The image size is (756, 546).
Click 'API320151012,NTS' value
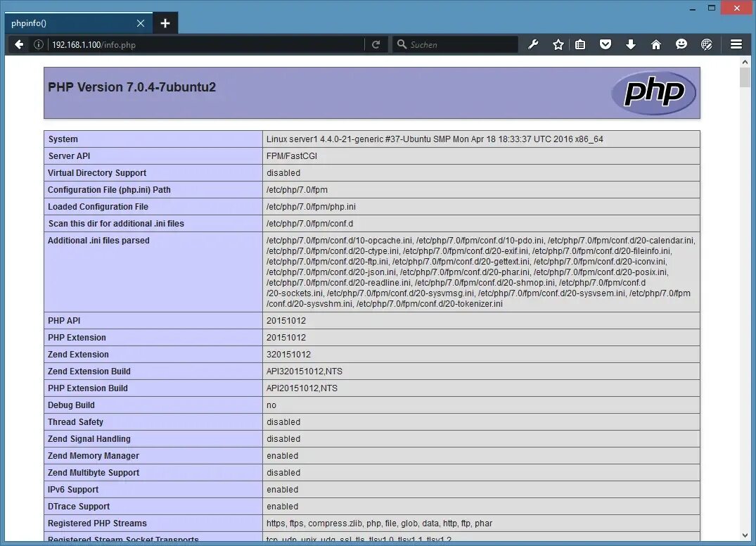click(x=305, y=372)
